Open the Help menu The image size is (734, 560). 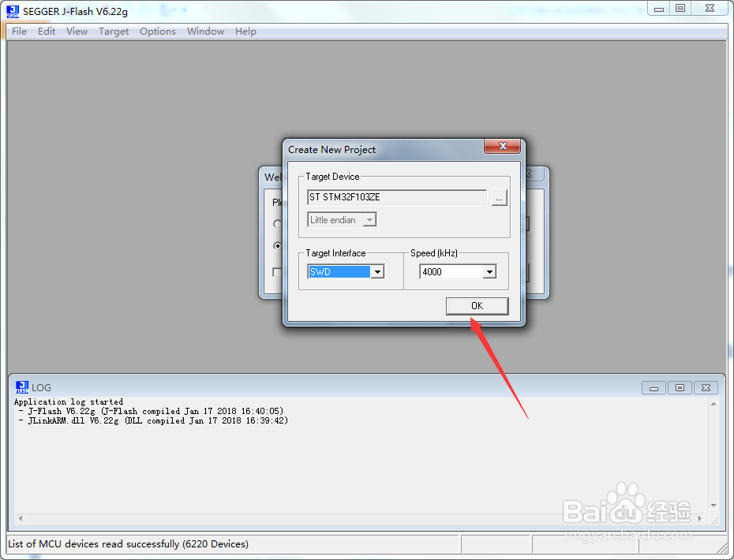coord(245,32)
